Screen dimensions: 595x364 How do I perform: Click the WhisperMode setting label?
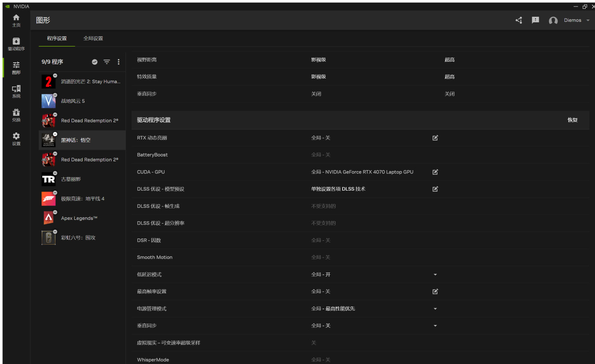[153, 360]
